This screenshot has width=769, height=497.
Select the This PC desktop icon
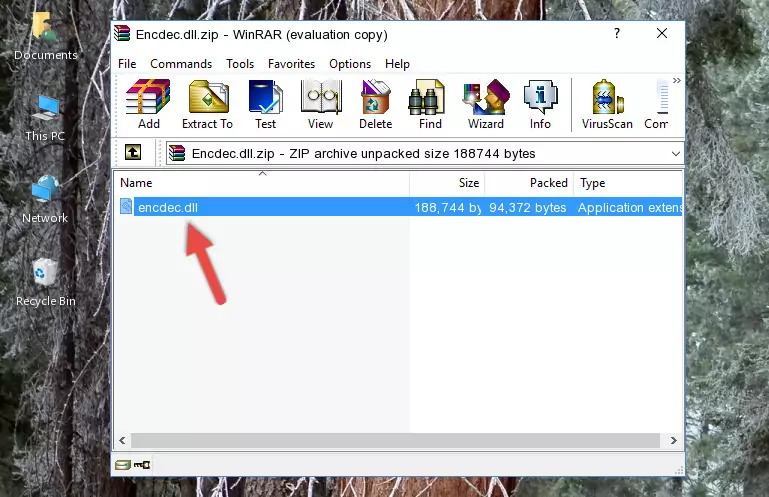tap(46, 119)
